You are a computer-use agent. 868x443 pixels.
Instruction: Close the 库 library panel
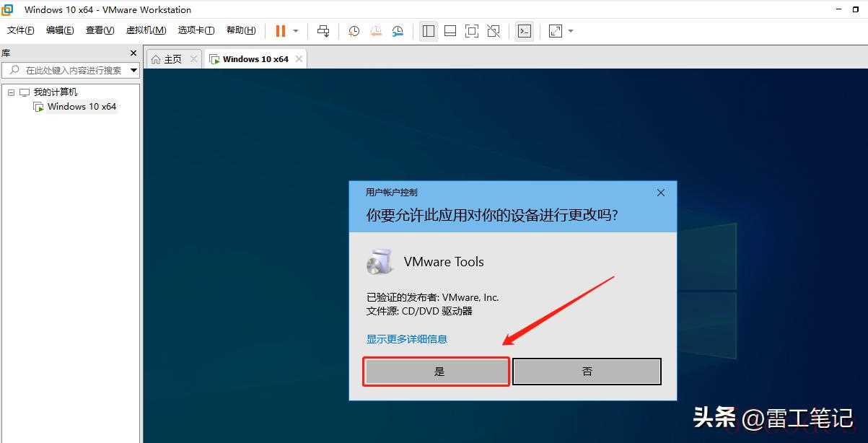click(133, 53)
